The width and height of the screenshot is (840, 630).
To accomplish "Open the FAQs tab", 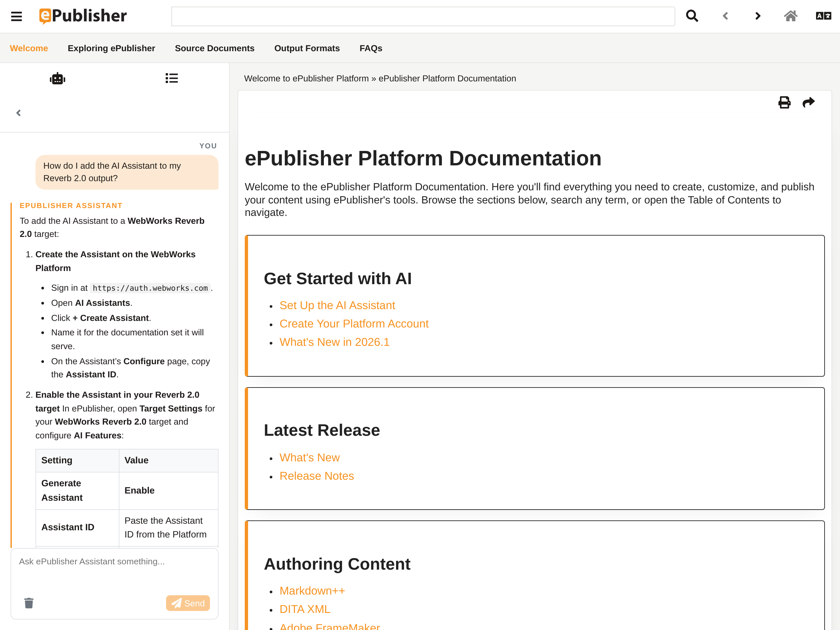I will (371, 48).
